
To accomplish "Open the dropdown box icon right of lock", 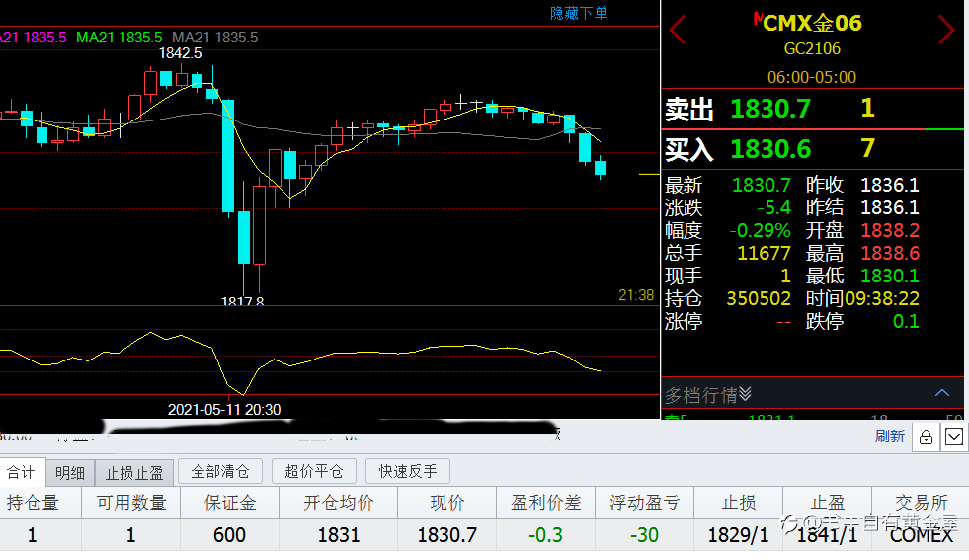I will [953, 437].
